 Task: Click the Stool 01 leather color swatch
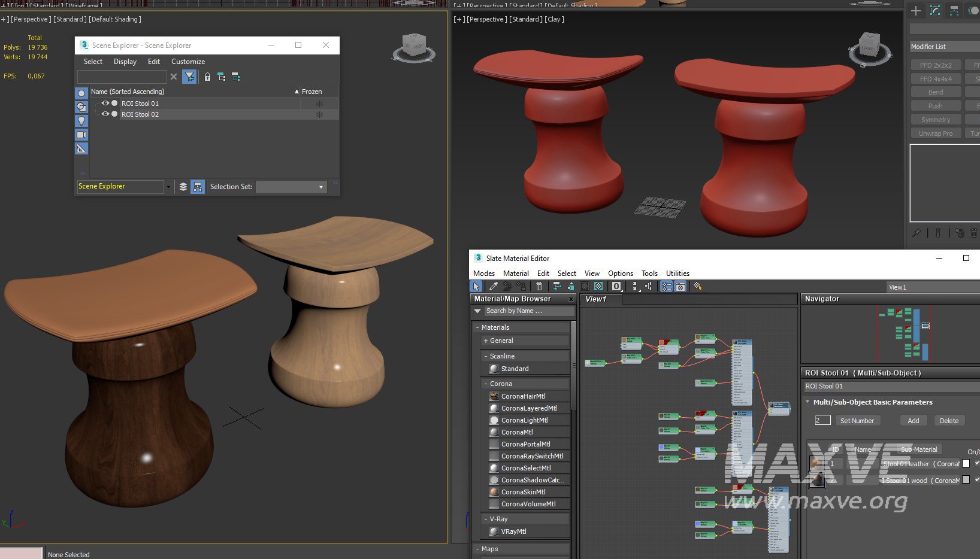966,463
